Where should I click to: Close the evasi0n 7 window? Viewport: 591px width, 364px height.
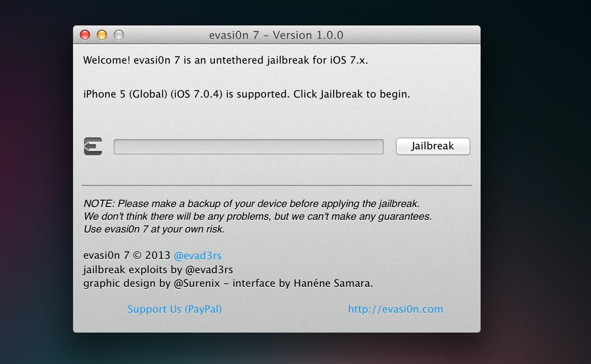click(85, 35)
